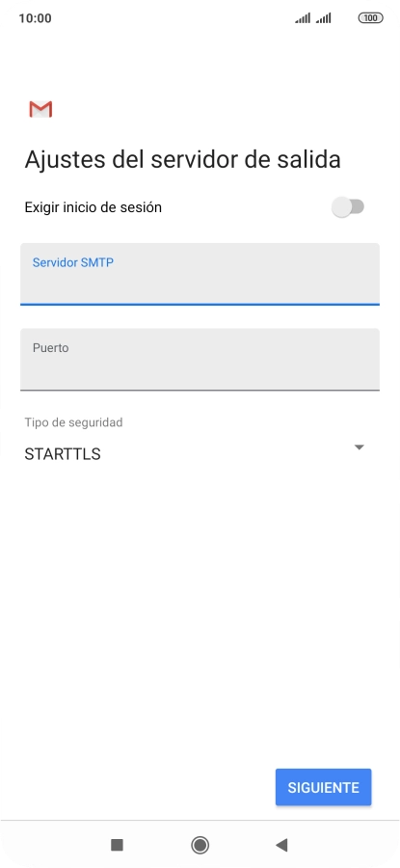The image size is (400, 868).
Task: Tap the Gmail envelope logo
Action: point(40,110)
